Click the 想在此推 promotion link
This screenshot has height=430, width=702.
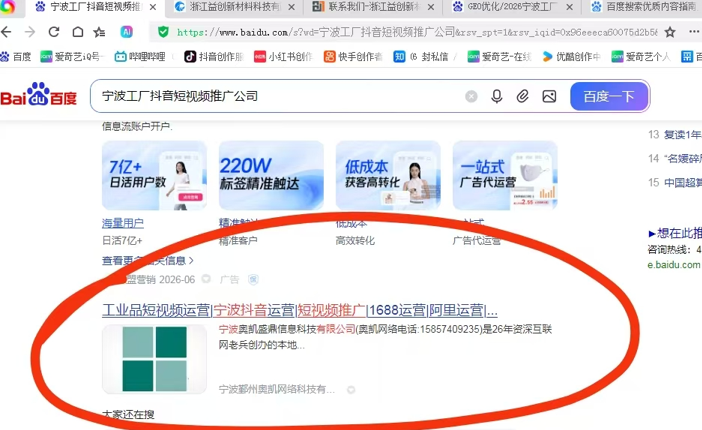[x=675, y=233]
